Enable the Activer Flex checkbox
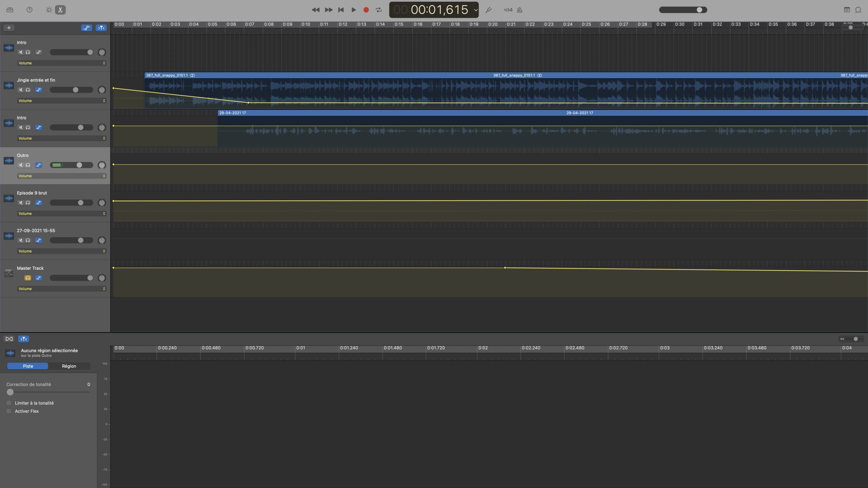The height and width of the screenshot is (488, 868). pos(9,411)
